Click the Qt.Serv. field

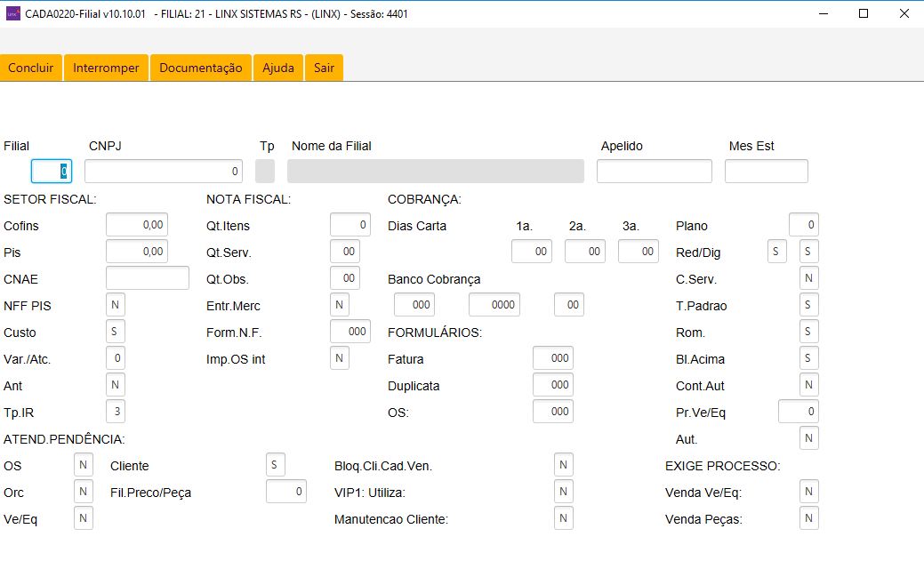(345, 251)
